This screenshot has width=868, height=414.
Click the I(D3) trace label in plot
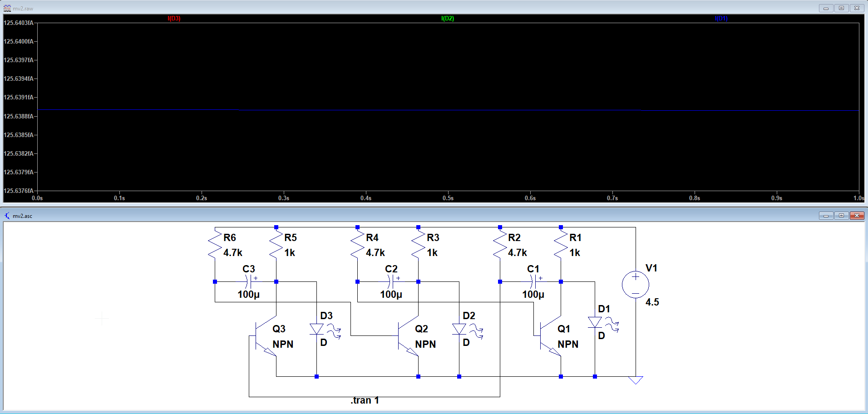click(x=174, y=19)
